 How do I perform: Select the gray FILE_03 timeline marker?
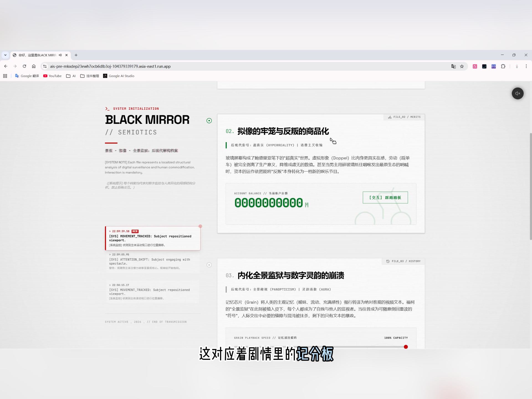tap(209, 265)
